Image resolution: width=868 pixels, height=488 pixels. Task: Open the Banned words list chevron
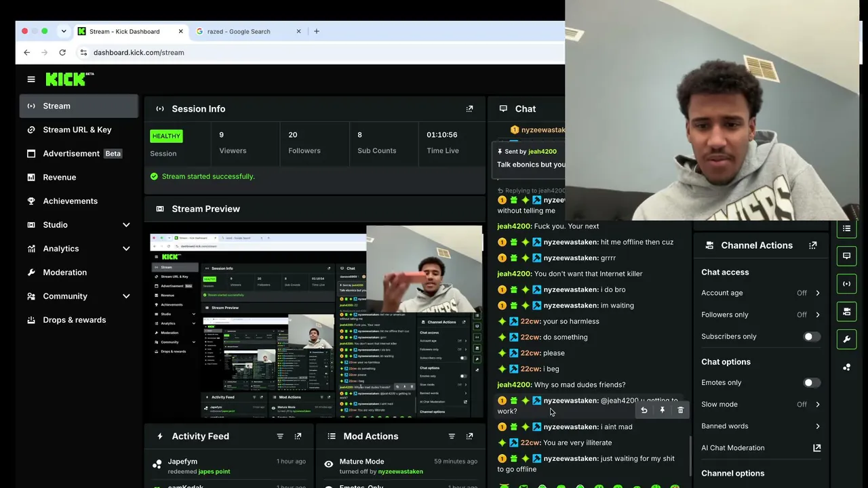tap(818, 426)
